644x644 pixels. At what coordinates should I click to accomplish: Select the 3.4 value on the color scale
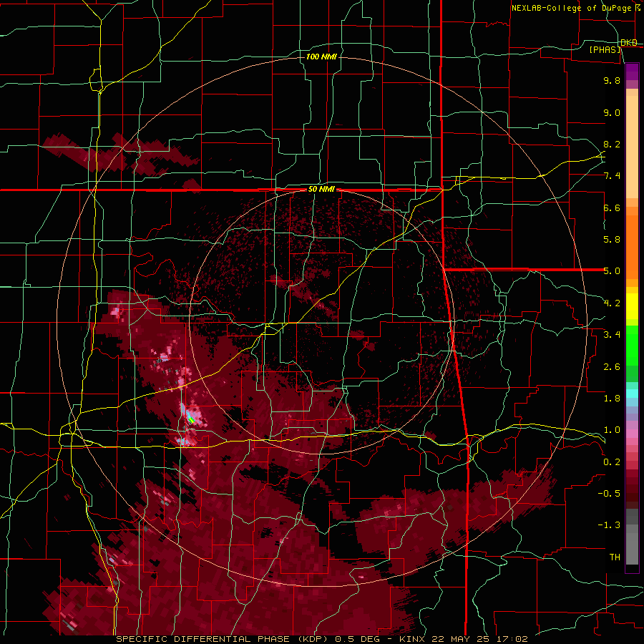pos(612,335)
